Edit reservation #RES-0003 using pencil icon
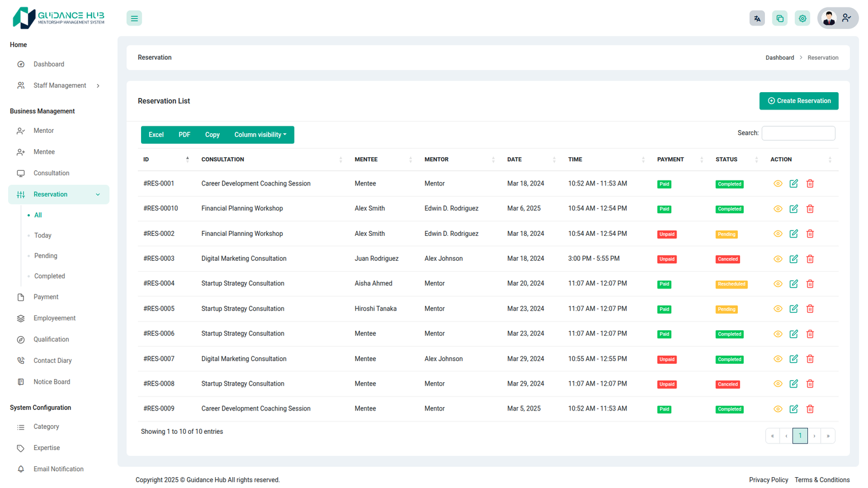 tap(794, 259)
